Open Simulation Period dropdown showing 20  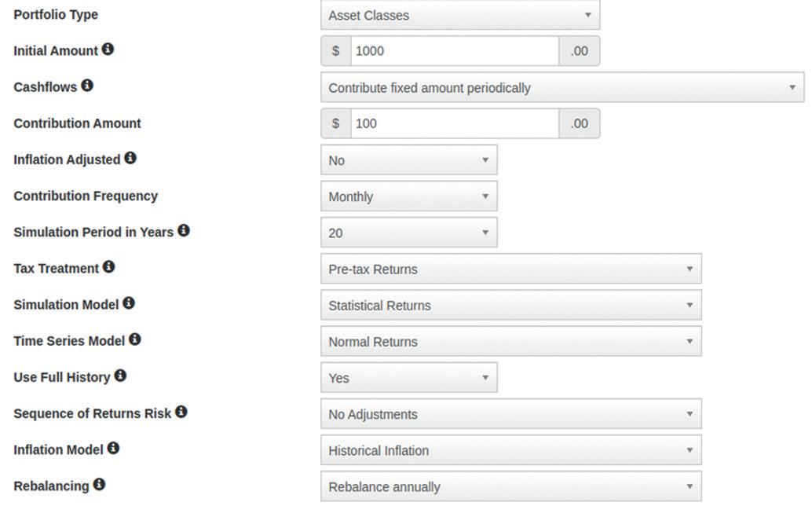coord(409,233)
